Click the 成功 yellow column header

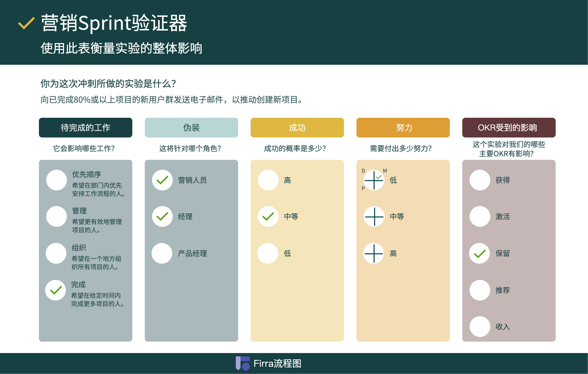297,128
